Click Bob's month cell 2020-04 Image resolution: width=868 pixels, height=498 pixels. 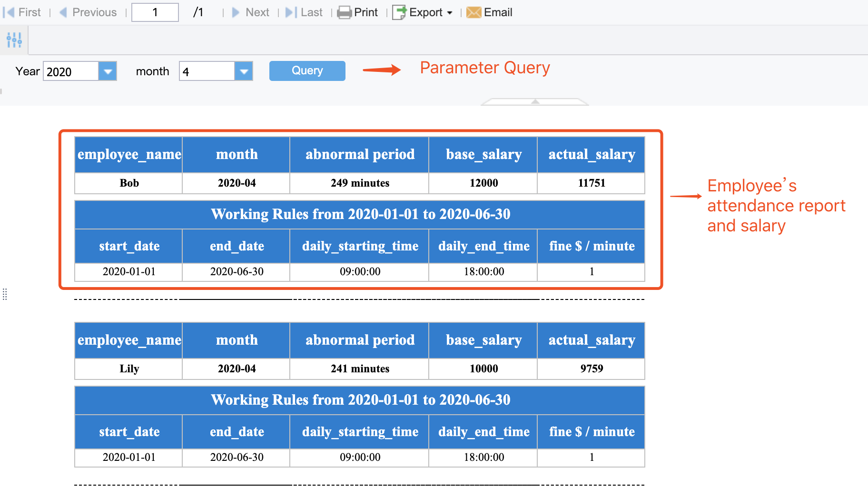click(x=237, y=183)
